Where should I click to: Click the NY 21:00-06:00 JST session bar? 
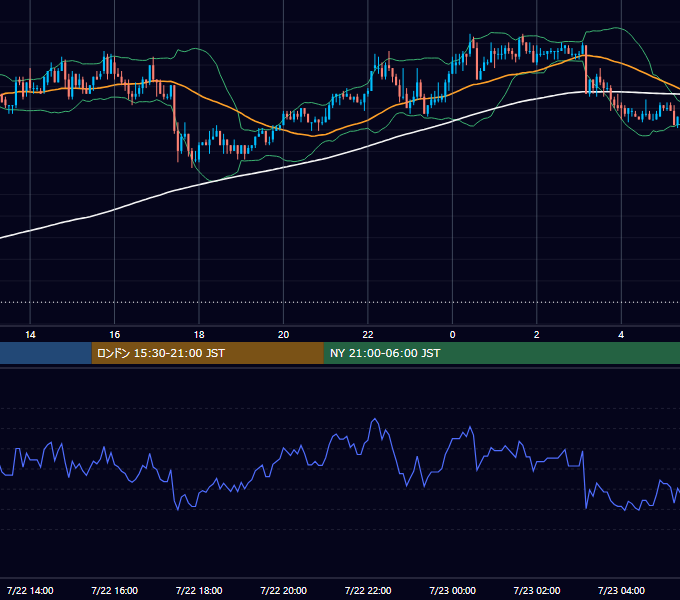click(x=502, y=353)
